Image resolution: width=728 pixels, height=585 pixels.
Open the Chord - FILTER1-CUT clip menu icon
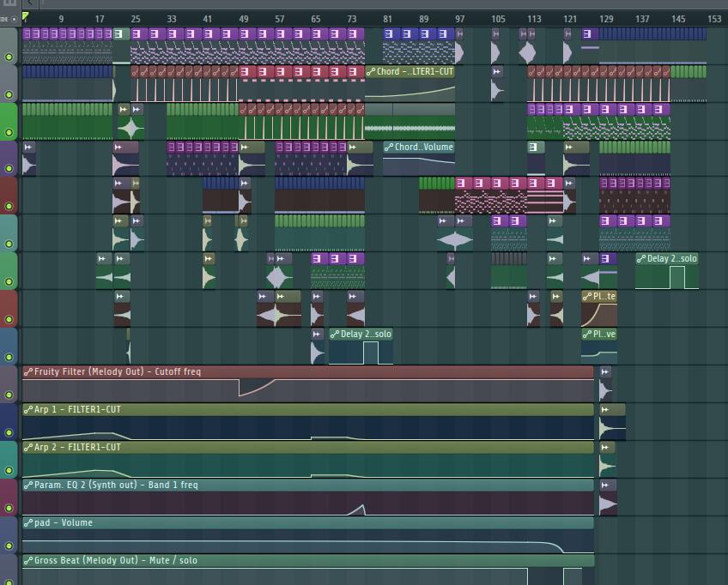coord(371,72)
